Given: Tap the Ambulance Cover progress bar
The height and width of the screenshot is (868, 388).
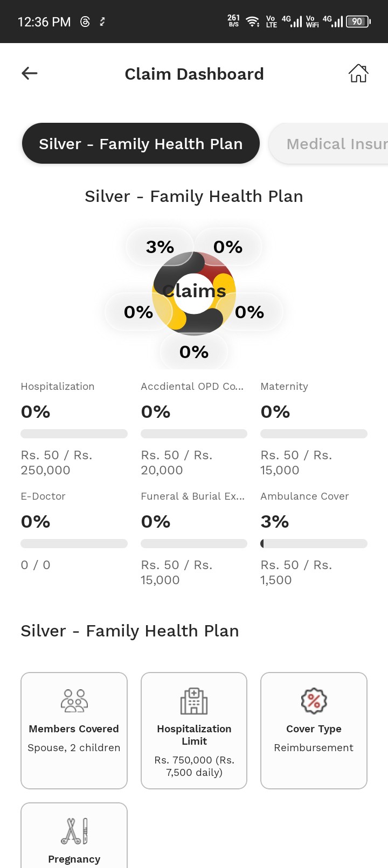Looking at the screenshot, I should [314, 544].
